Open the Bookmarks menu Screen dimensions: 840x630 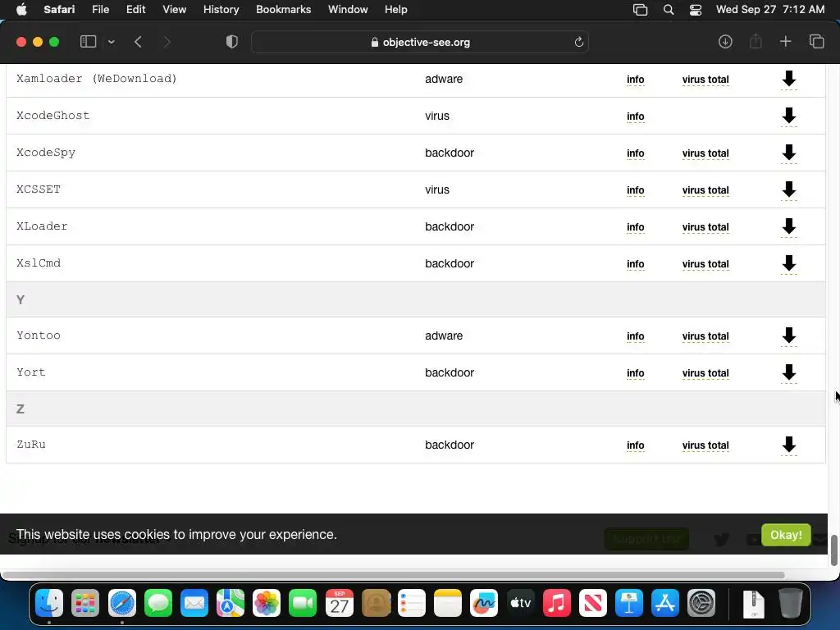[283, 10]
